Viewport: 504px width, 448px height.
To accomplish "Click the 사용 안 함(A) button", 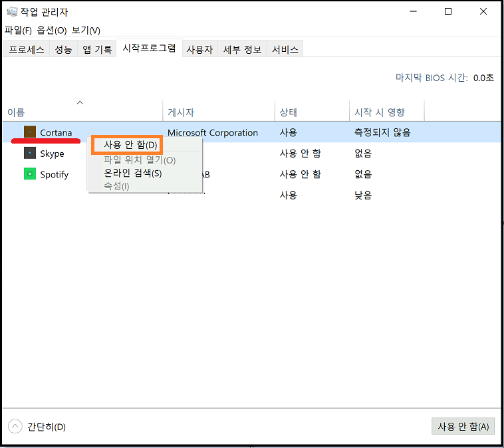I will (x=463, y=427).
